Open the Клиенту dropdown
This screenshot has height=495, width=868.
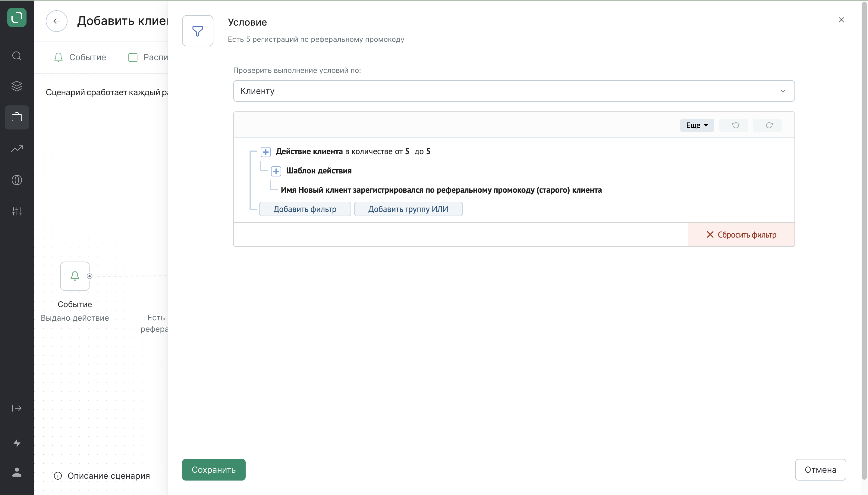click(514, 91)
